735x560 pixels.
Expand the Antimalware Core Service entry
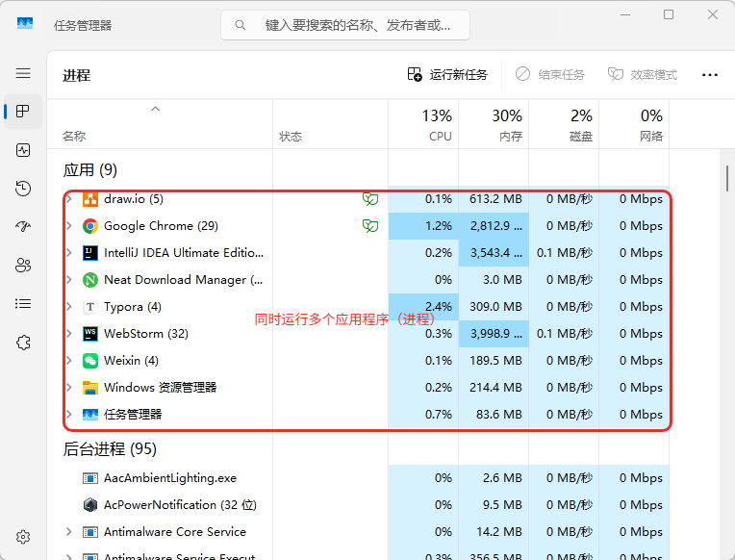(x=68, y=532)
